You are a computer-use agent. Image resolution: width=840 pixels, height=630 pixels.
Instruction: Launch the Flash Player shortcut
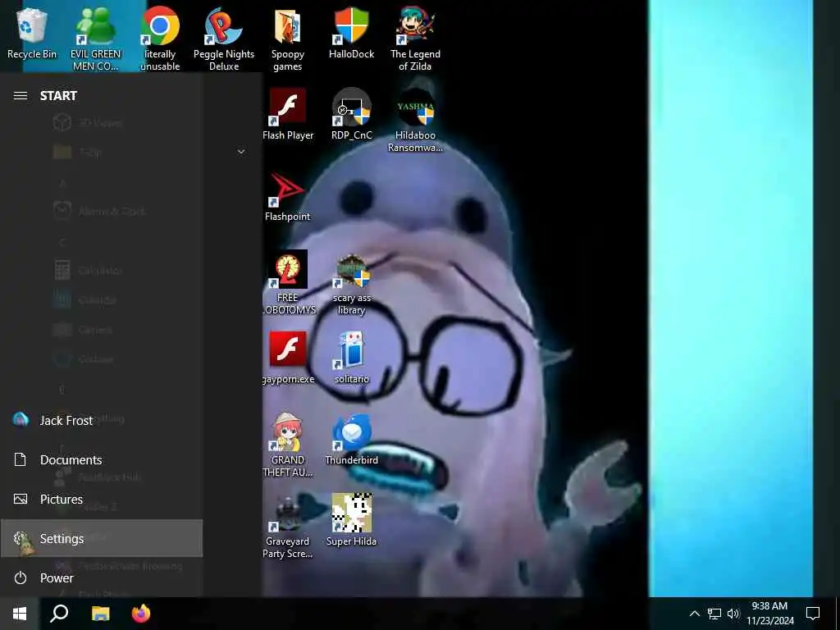coord(288,115)
